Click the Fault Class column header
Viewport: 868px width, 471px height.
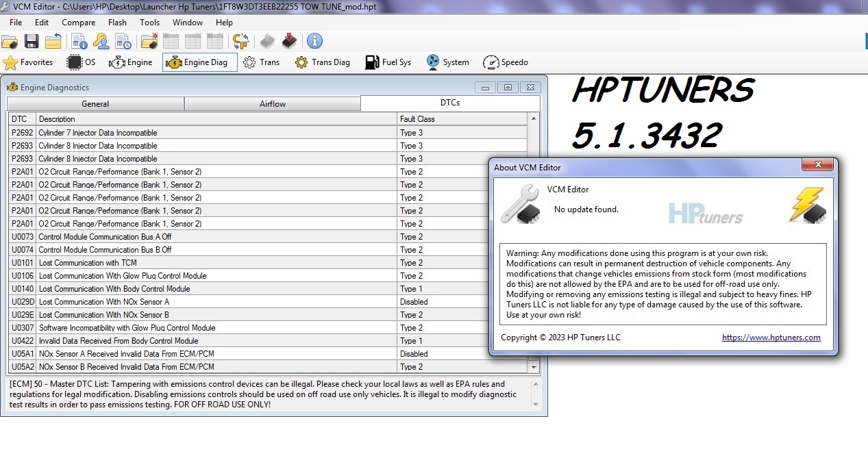coord(462,119)
